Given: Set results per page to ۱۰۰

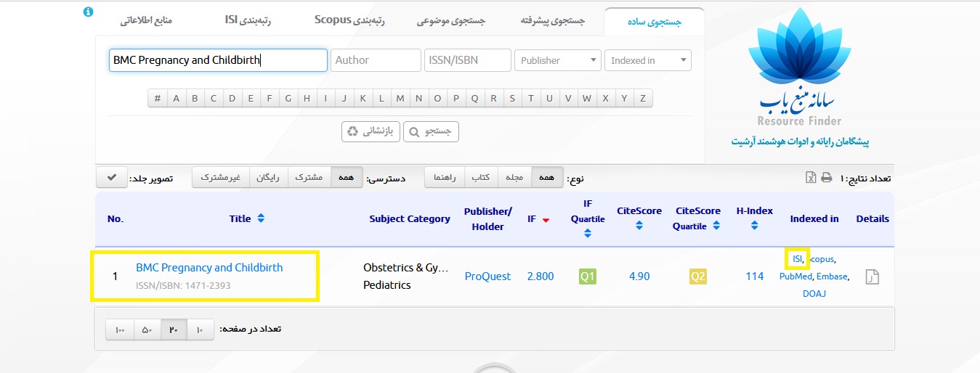Looking at the screenshot, I should click(119, 329).
